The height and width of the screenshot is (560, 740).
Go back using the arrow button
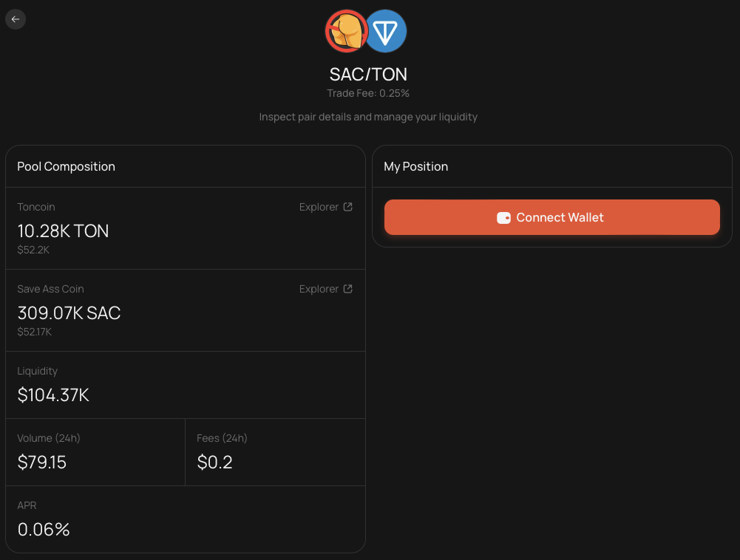pyautogui.click(x=16, y=19)
